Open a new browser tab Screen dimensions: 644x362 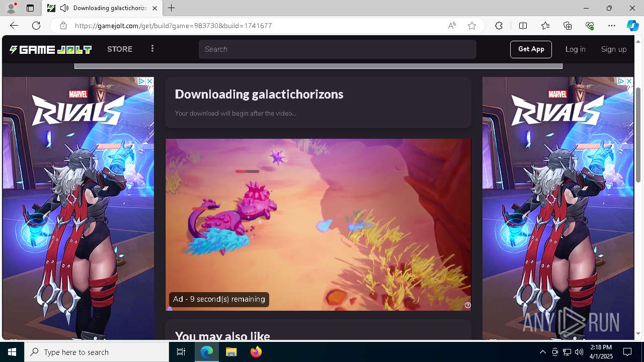[172, 8]
